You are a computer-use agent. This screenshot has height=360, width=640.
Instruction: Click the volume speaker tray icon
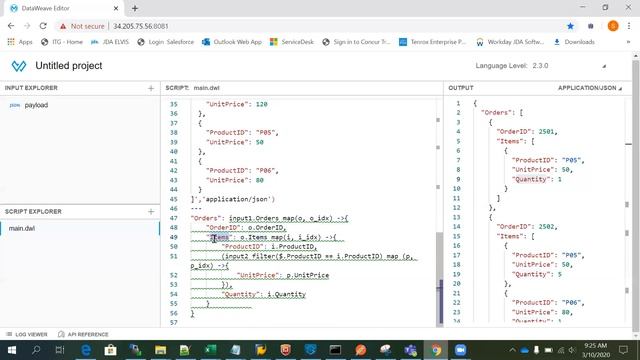[572, 350]
